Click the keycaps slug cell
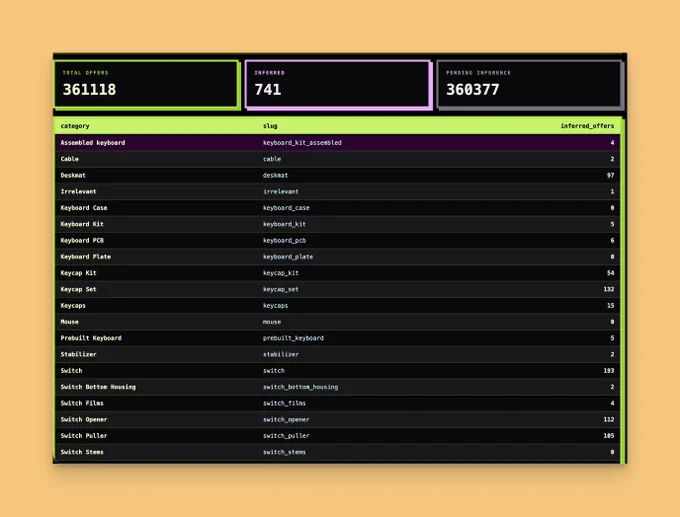Image resolution: width=680 pixels, height=517 pixels. [x=275, y=306]
